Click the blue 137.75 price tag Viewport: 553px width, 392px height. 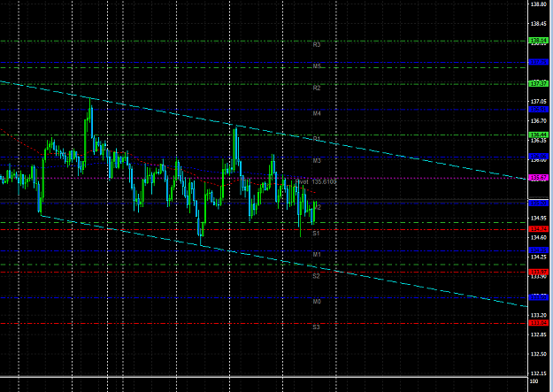click(539, 62)
